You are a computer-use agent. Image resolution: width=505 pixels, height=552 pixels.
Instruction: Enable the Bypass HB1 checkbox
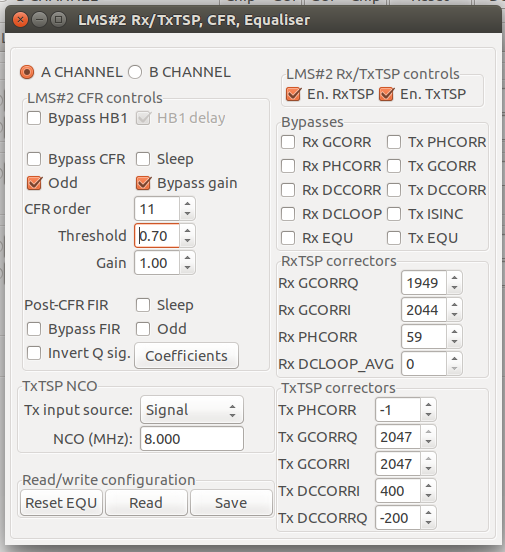[x=34, y=118]
